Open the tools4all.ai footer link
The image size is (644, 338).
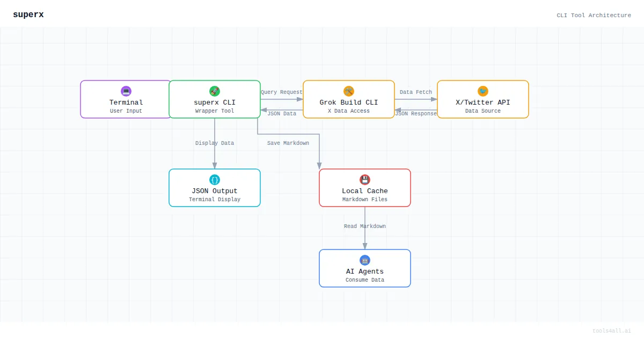(612, 331)
